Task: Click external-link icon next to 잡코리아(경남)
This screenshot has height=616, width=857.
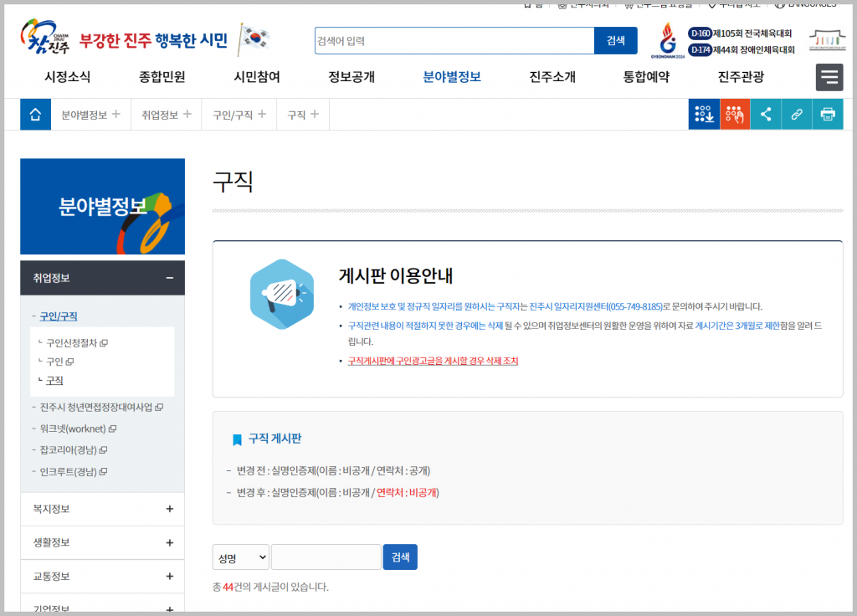Action: pos(103,450)
